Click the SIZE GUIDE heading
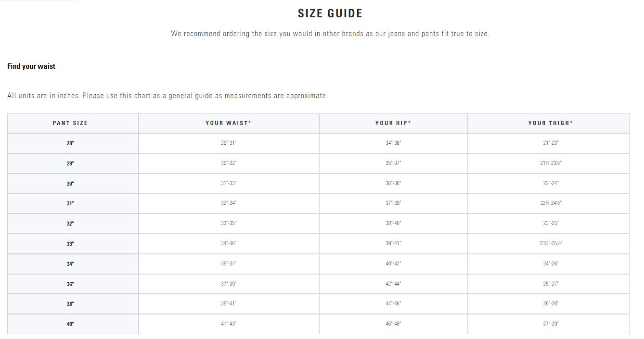The width and height of the screenshot is (644, 339). 330,13
